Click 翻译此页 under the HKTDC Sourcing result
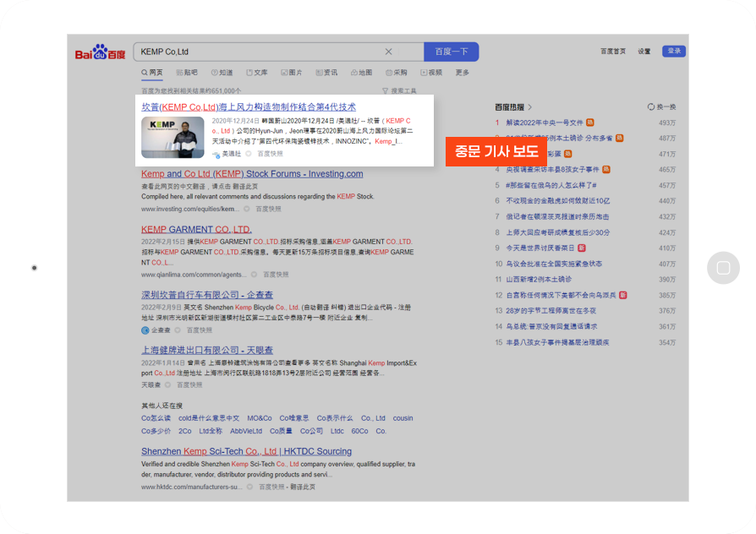 pos(302,488)
